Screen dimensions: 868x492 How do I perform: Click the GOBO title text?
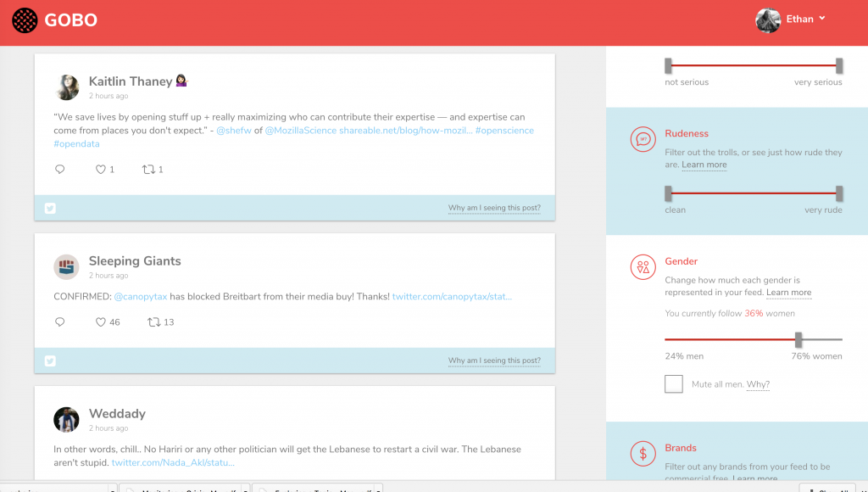coord(71,20)
